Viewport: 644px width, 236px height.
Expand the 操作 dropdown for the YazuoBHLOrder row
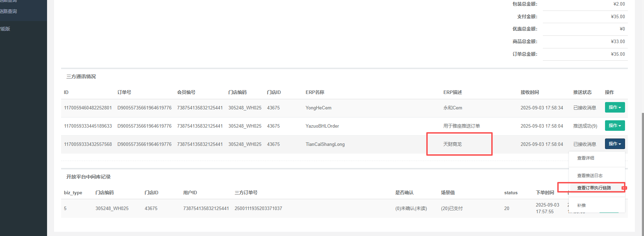click(615, 126)
